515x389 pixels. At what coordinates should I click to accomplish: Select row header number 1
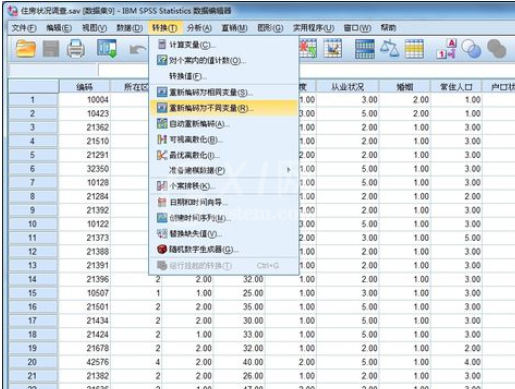33,100
